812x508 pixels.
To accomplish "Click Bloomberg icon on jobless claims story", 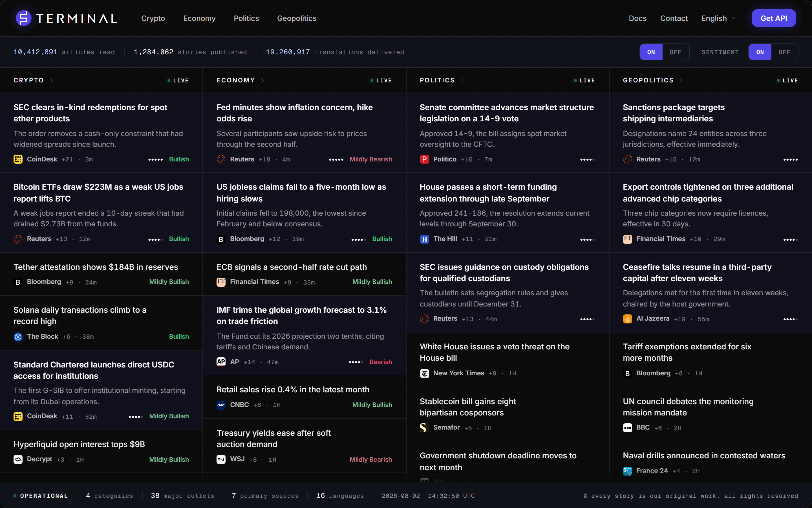I will 221,239.
